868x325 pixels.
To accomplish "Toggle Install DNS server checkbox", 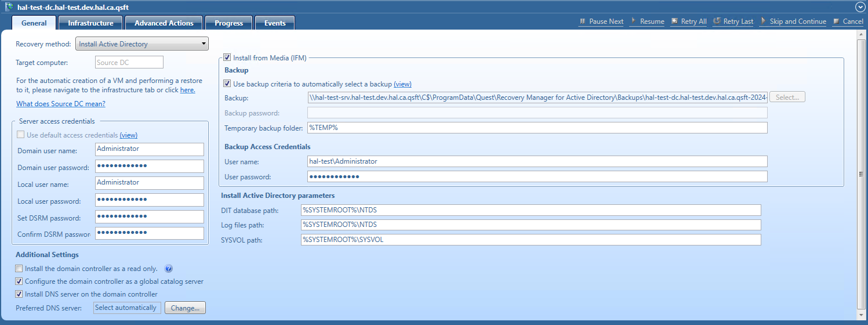I will click(x=20, y=294).
